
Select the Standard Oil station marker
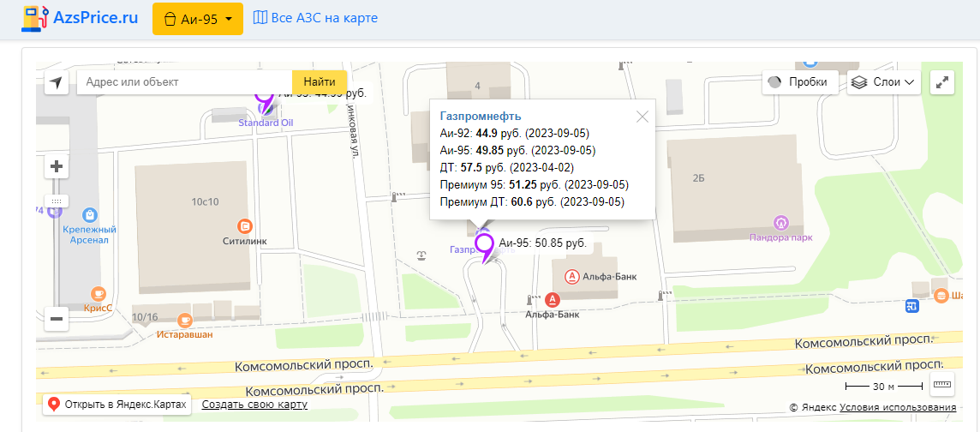pos(266,103)
